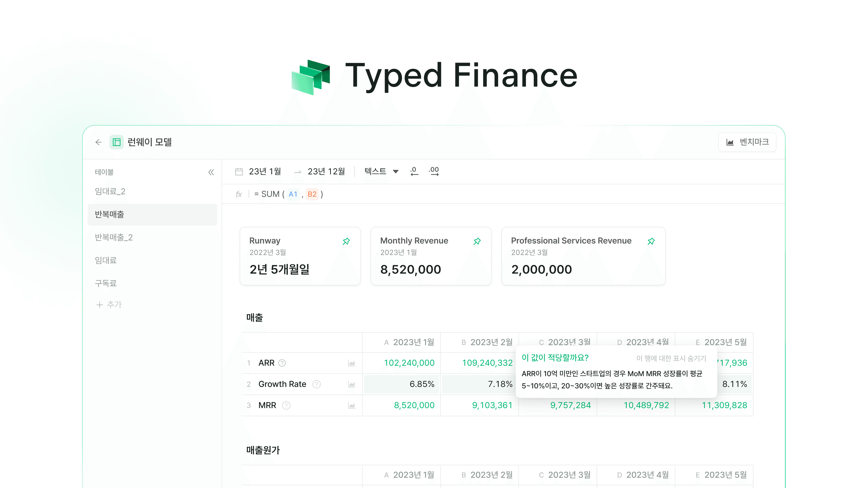Set start date 23년 1월

coord(265,171)
